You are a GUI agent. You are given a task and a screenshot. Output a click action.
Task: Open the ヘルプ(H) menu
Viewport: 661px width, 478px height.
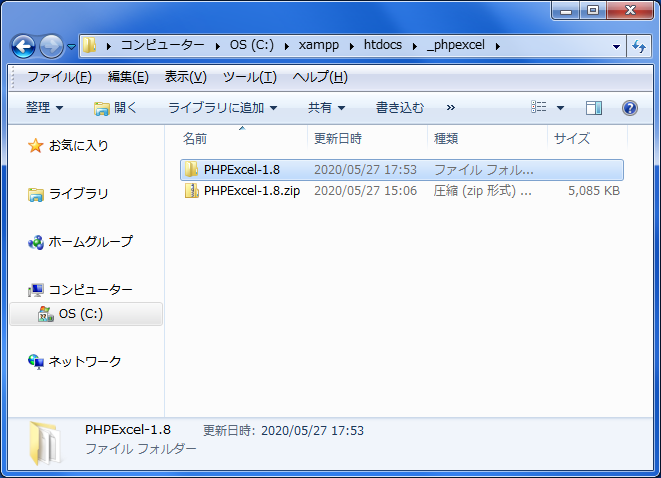coord(320,77)
